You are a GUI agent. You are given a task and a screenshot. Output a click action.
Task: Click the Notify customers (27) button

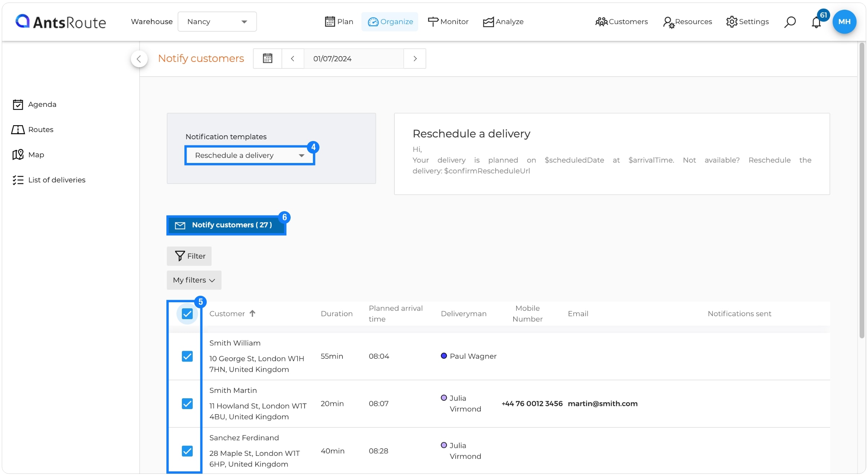click(226, 225)
